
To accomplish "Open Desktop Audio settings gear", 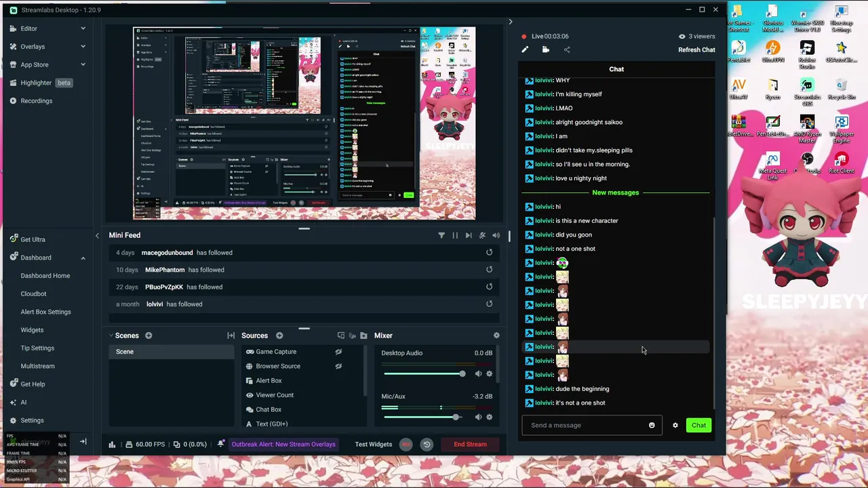I will tap(490, 374).
